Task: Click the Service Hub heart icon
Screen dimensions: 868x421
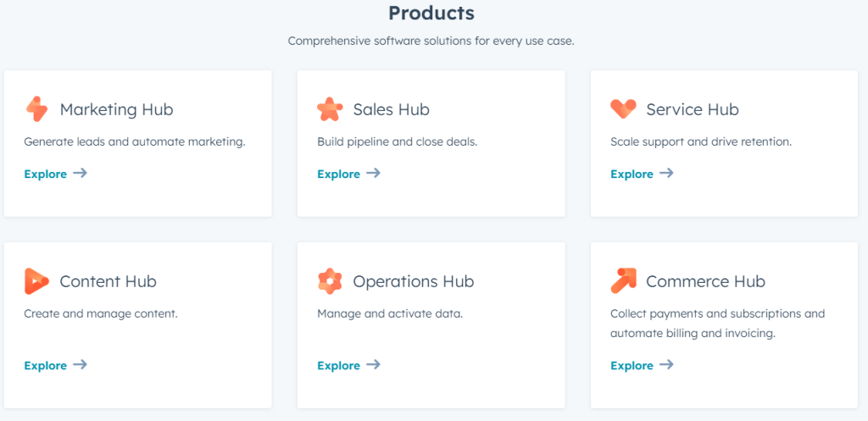Action: pyautogui.click(x=623, y=108)
